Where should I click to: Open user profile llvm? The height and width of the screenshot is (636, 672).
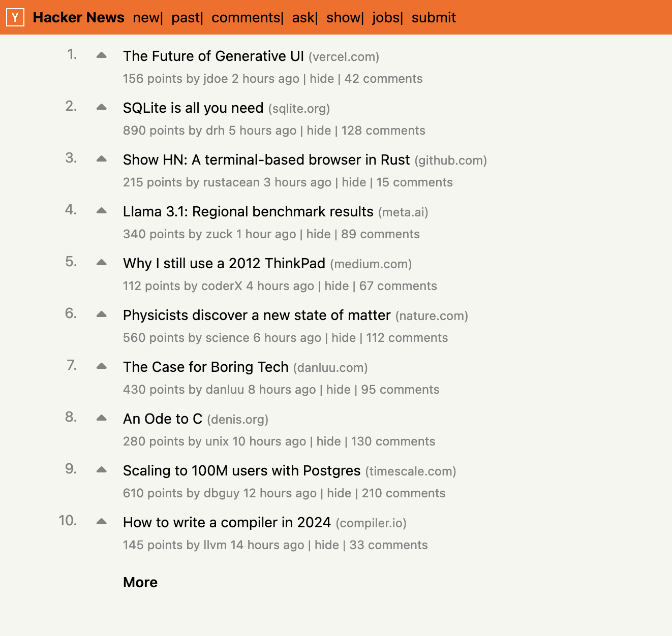(215, 545)
